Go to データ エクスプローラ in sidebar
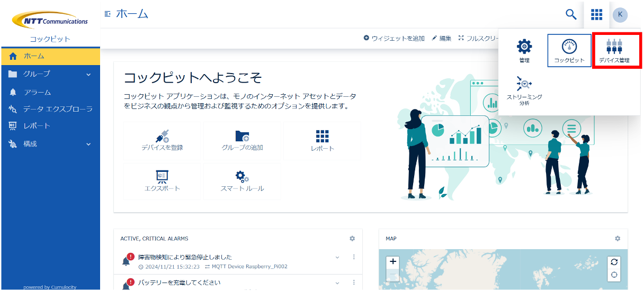This screenshot has height=291, width=644. [57, 109]
